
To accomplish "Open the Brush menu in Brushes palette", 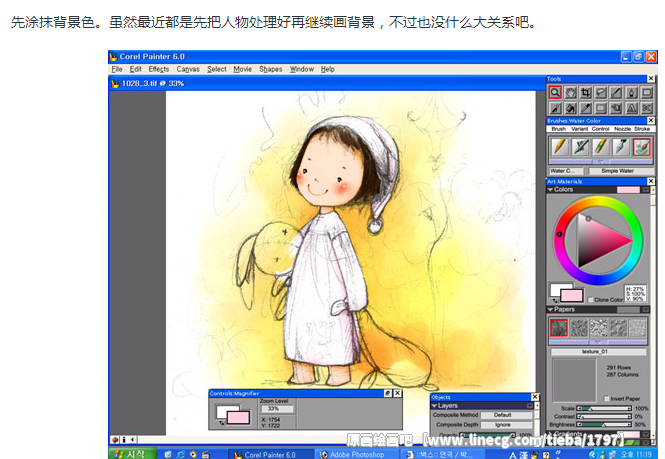I will (559, 129).
